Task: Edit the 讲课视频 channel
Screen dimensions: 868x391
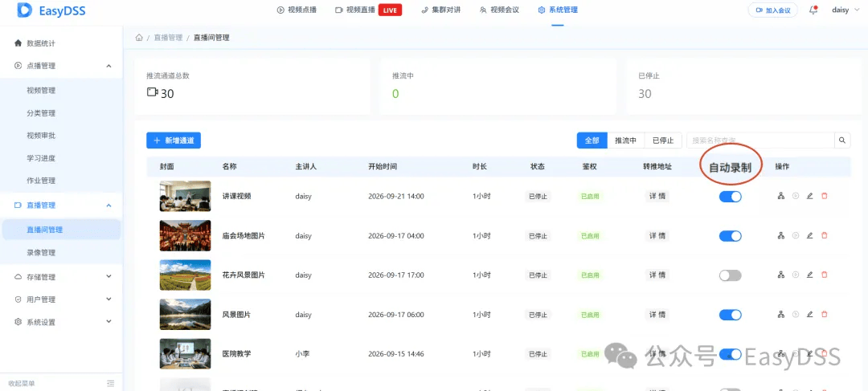Action: tap(810, 196)
